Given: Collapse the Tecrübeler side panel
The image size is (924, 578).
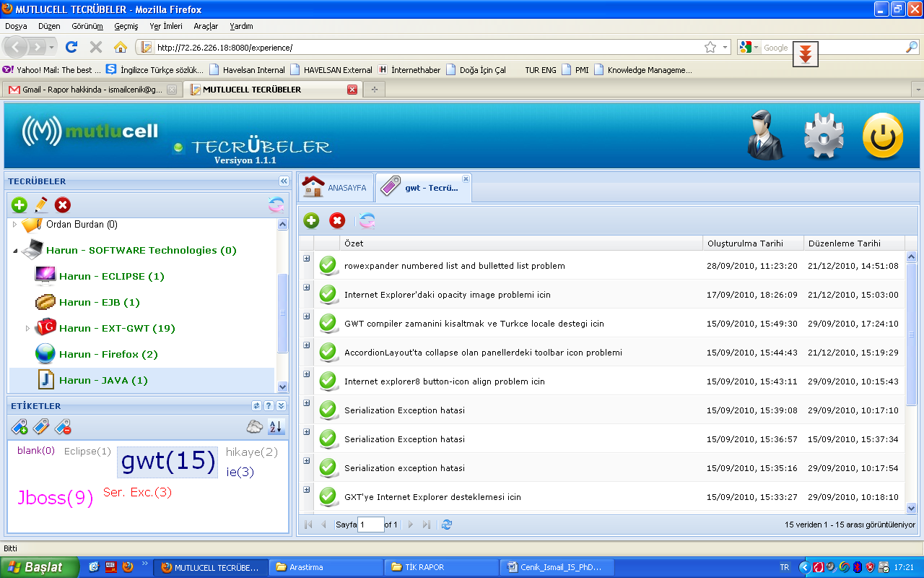Looking at the screenshot, I should 284,181.
